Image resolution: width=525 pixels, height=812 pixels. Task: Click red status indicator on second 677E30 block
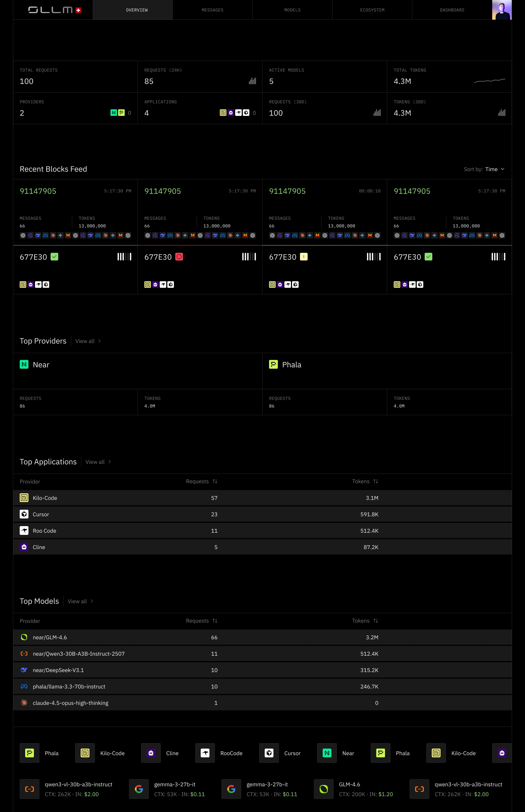click(179, 257)
